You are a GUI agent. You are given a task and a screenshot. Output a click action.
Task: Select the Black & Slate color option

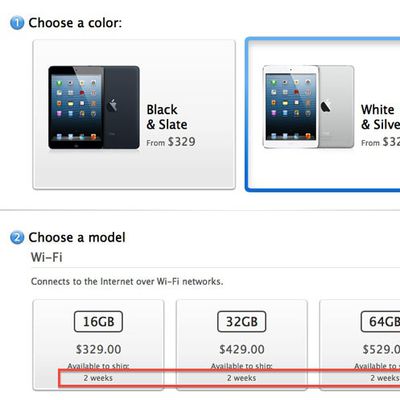[x=134, y=114]
